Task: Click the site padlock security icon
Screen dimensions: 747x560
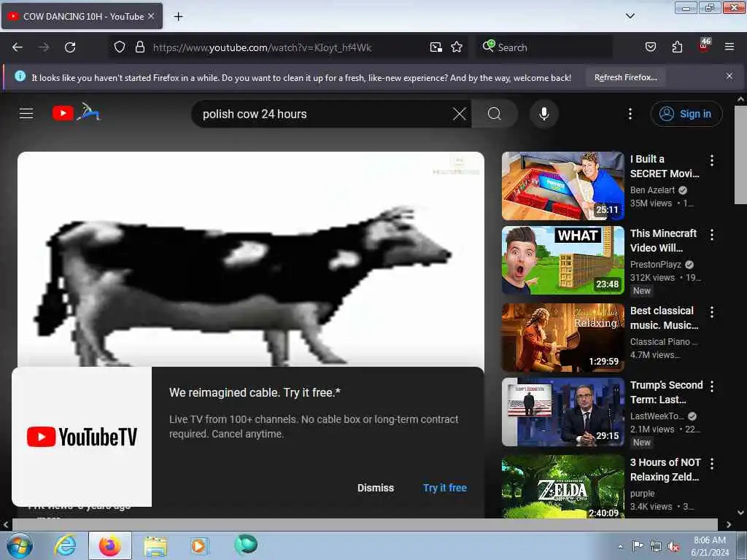Action: pos(139,47)
